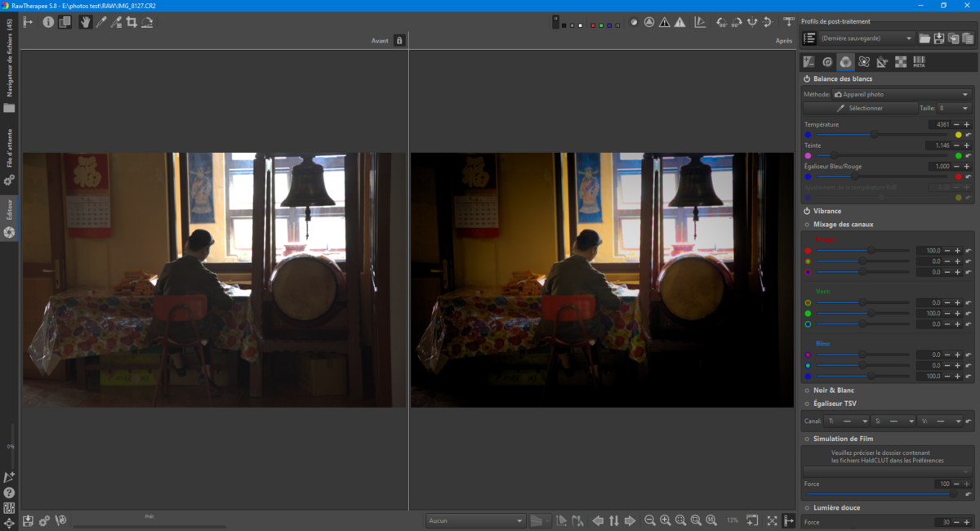Toggle the lock on the Avant view

tap(399, 40)
